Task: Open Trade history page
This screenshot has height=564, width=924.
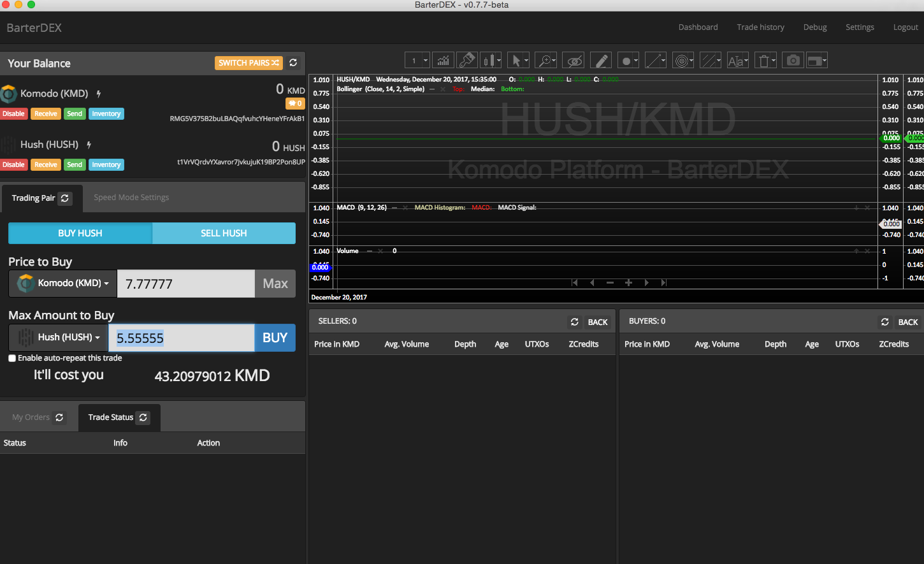Action: pyautogui.click(x=760, y=27)
